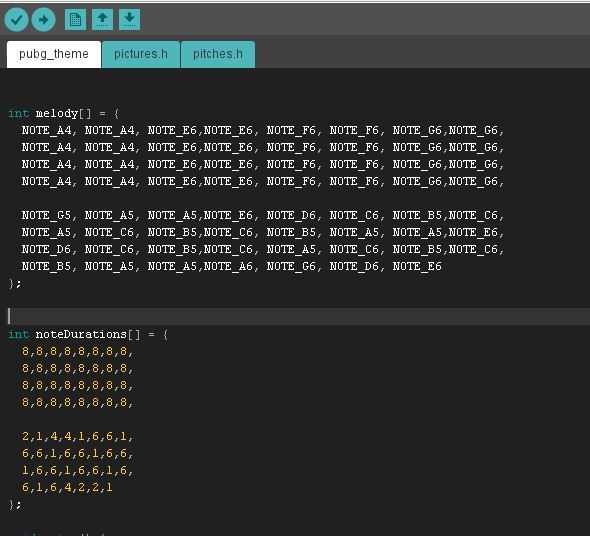Viewport: 590px width, 536px height.
Task: Click NOTE_D6 starting the seventh melody row
Action: [46, 249]
